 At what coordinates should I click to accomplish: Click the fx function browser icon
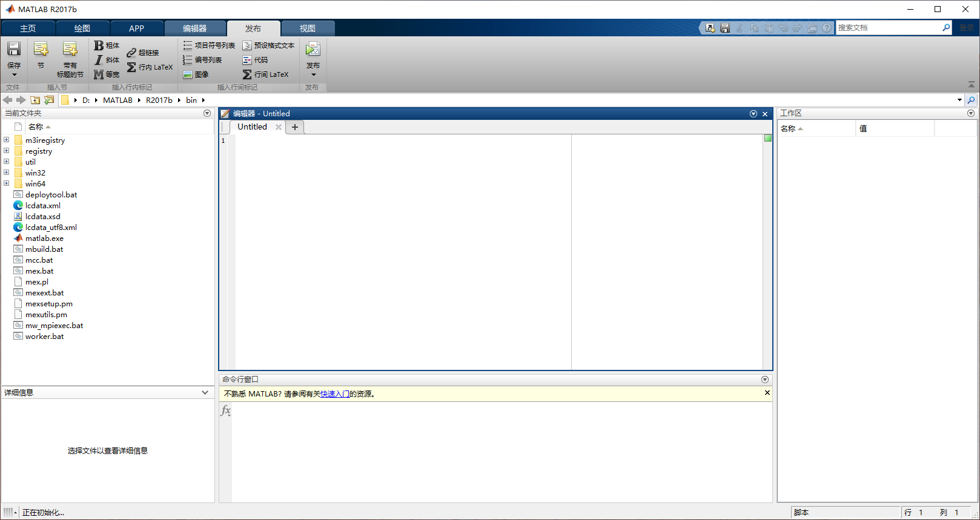click(x=226, y=410)
